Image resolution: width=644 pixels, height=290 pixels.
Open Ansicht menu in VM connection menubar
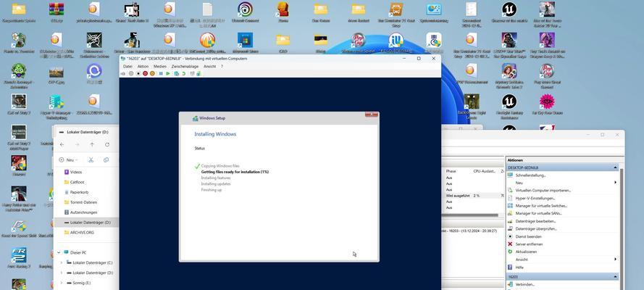[x=210, y=66]
